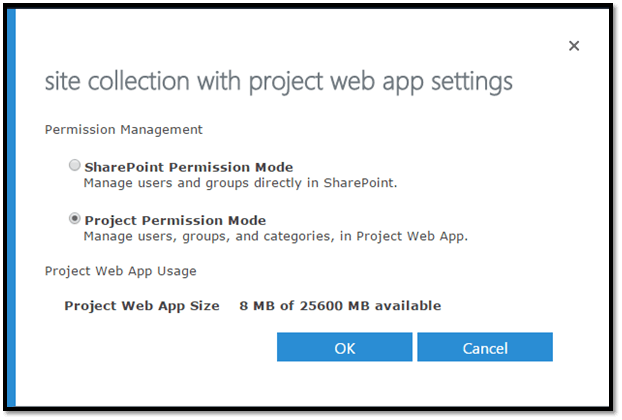Click the "SharePoint Permission Mode" bold label
The width and height of the screenshot is (622, 420).
coord(188,167)
